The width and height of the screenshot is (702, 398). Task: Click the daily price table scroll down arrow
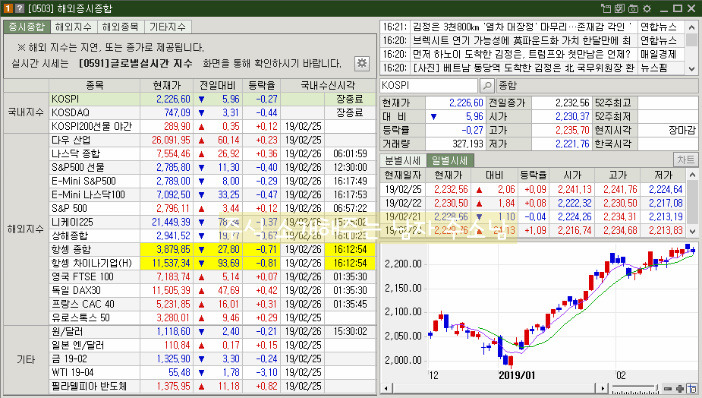pyautogui.click(x=692, y=231)
